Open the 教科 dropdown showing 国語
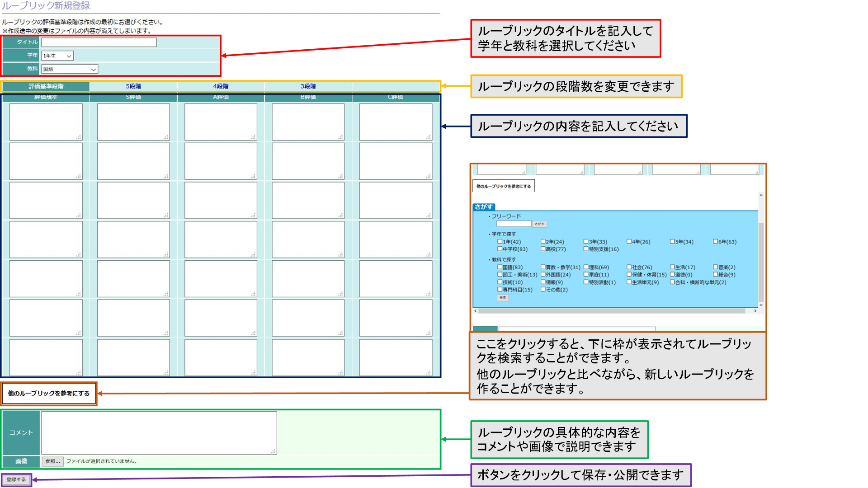This screenshot has width=868, height=488. [70, 69]
